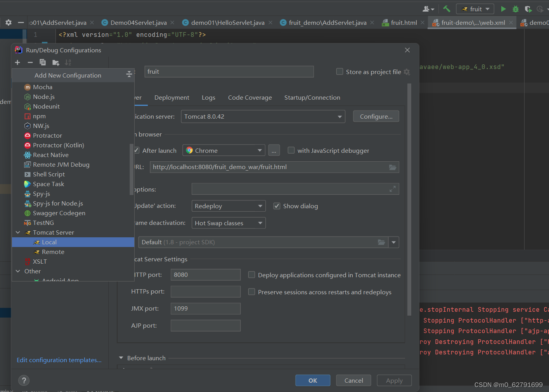Switch to the Startup/Connection tab
The width and height of the screenshot is (549, 392).
[x=312, y=98]
